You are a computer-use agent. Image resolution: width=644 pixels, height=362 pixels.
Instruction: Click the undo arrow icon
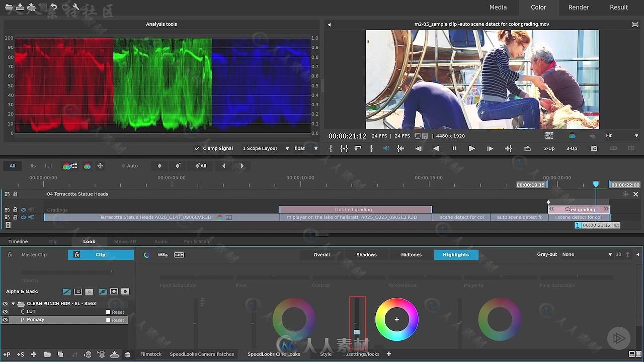coord(54,7)
